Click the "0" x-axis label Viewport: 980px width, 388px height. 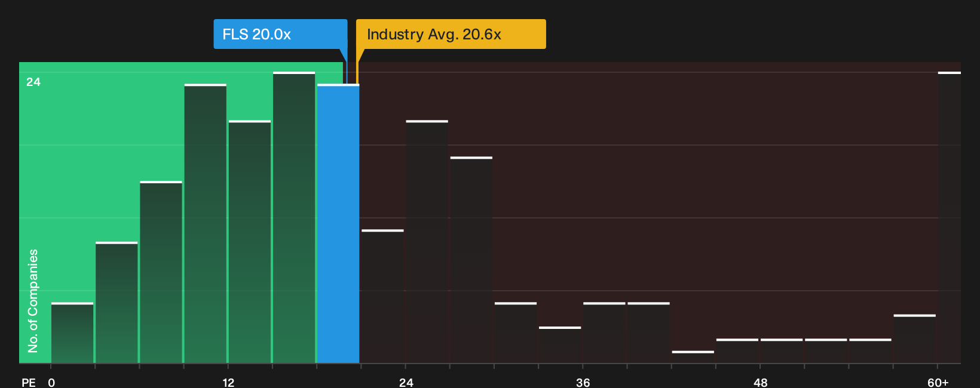click(51, 383)
